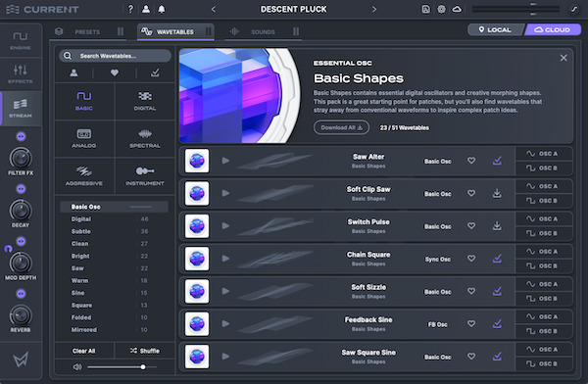Favorite the Switch Pulse wavetable

tap(471, 225)
